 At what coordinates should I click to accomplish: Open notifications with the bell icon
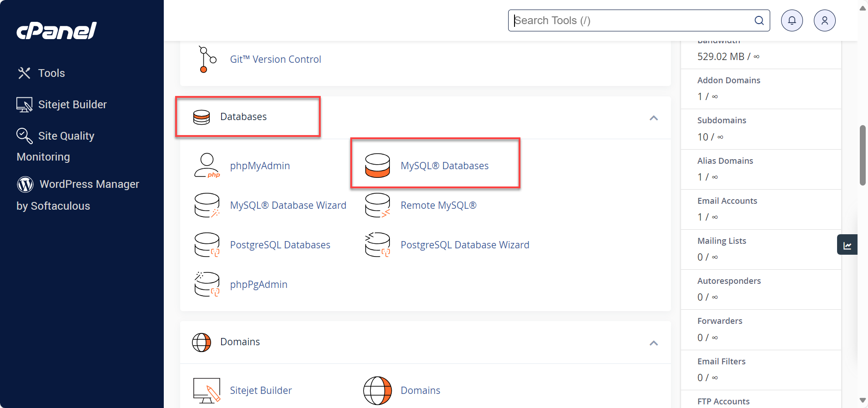click(792, 20)
